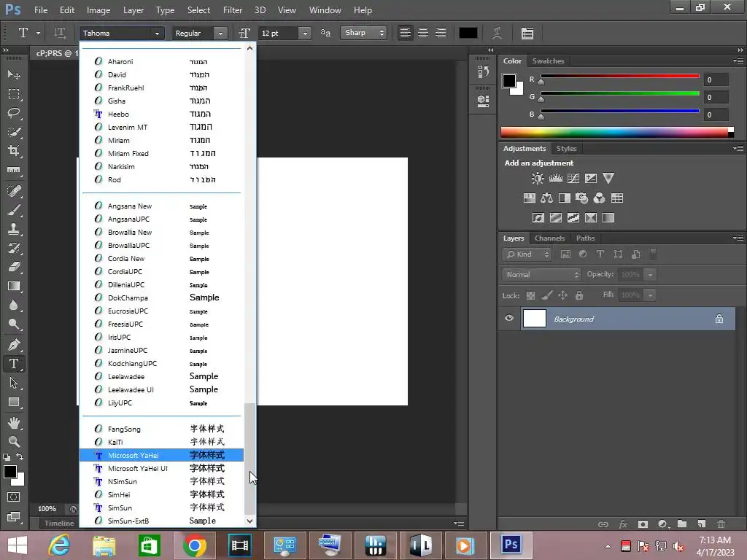The height and width of the screenshot is (560, 747).
Task: Select the Lasso tool
Action: click(14, 113)
